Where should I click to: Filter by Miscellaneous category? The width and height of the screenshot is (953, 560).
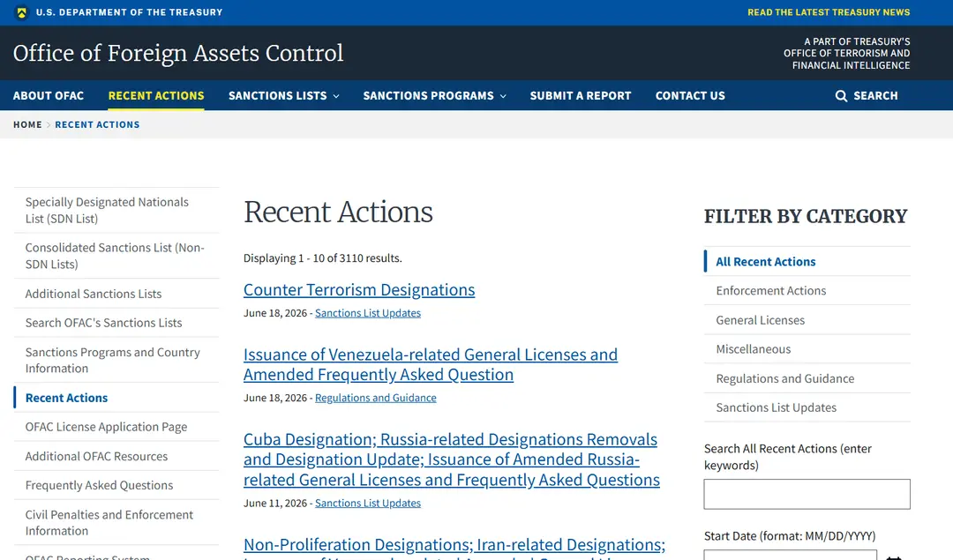pos(807,349)
